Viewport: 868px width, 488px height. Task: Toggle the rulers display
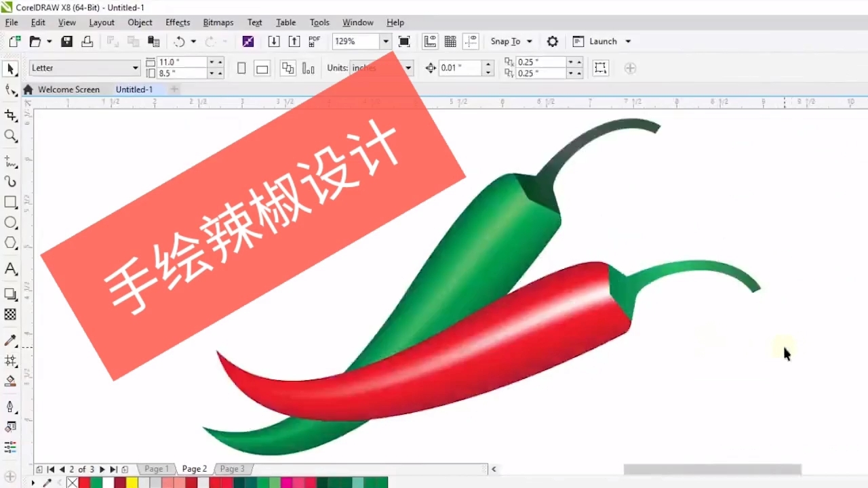coord(430,41)
